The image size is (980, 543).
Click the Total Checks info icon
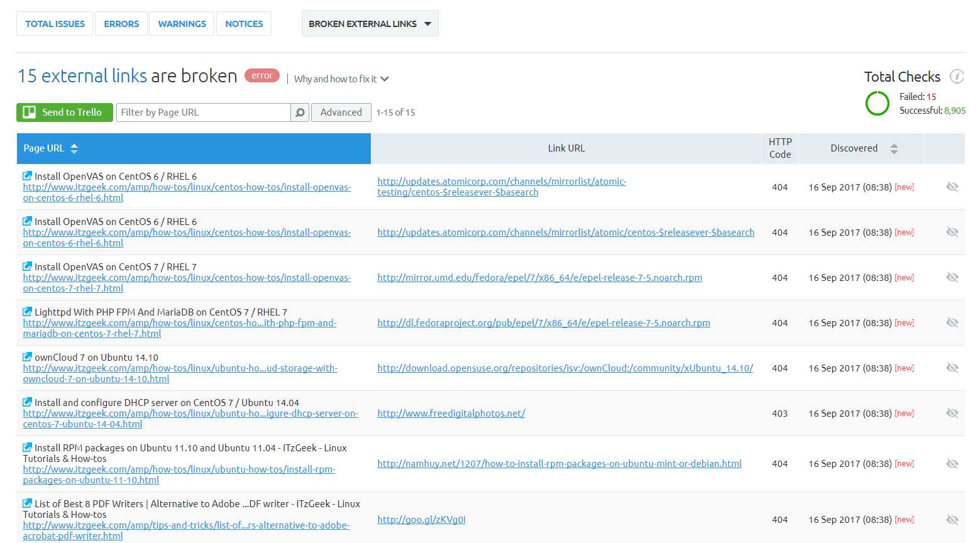tap(957, 76)
